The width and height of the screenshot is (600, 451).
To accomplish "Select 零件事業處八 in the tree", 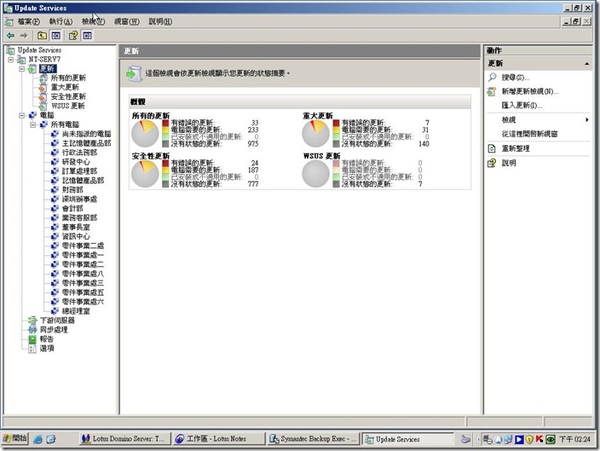I will (x=83, y=274).
